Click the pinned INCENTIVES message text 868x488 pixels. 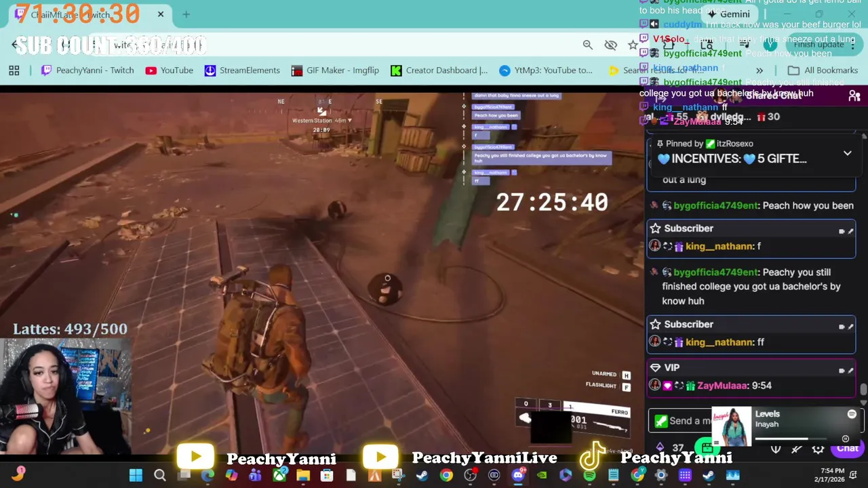[x=732, y=159]
